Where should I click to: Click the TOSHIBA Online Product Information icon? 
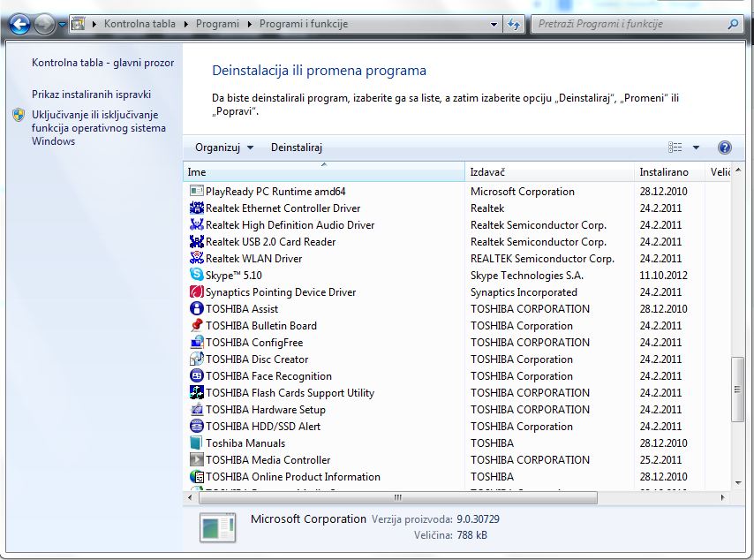tap(196, 476)
